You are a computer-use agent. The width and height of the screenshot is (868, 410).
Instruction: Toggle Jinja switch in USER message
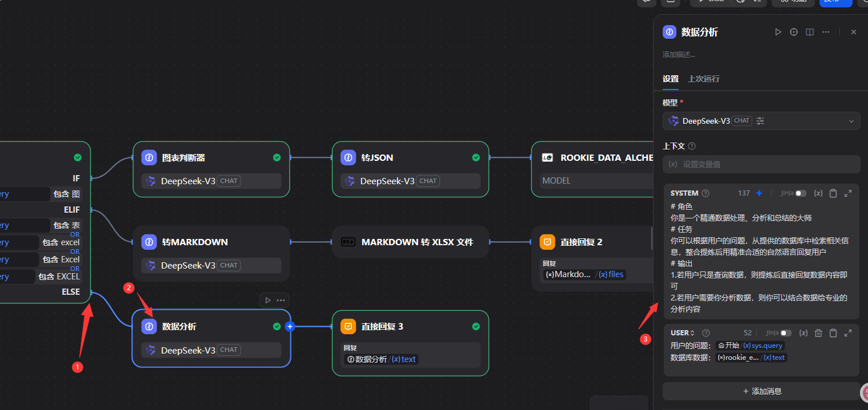pyautogui.click(x=786, y=333)
